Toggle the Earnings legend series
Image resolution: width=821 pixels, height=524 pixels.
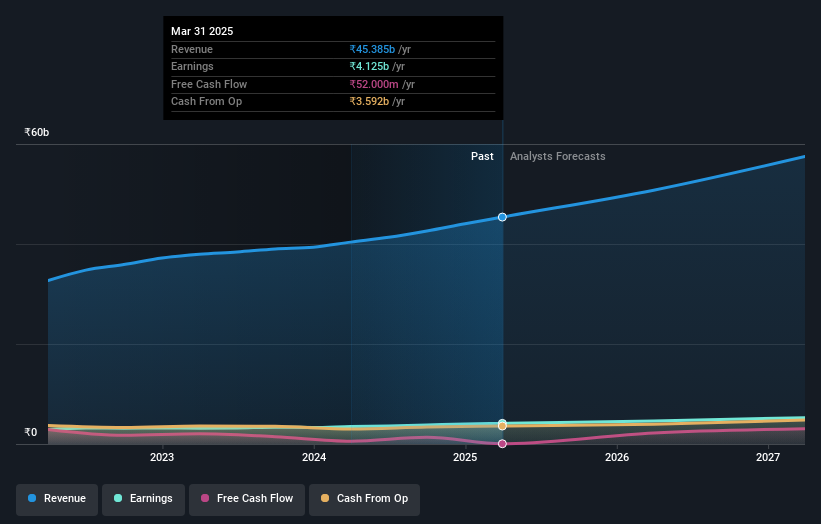click(143, 499)
